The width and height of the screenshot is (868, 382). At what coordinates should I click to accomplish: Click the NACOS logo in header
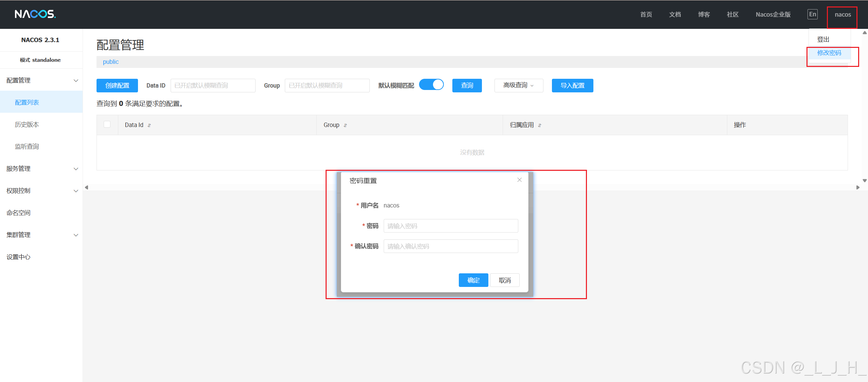[35, 14]
